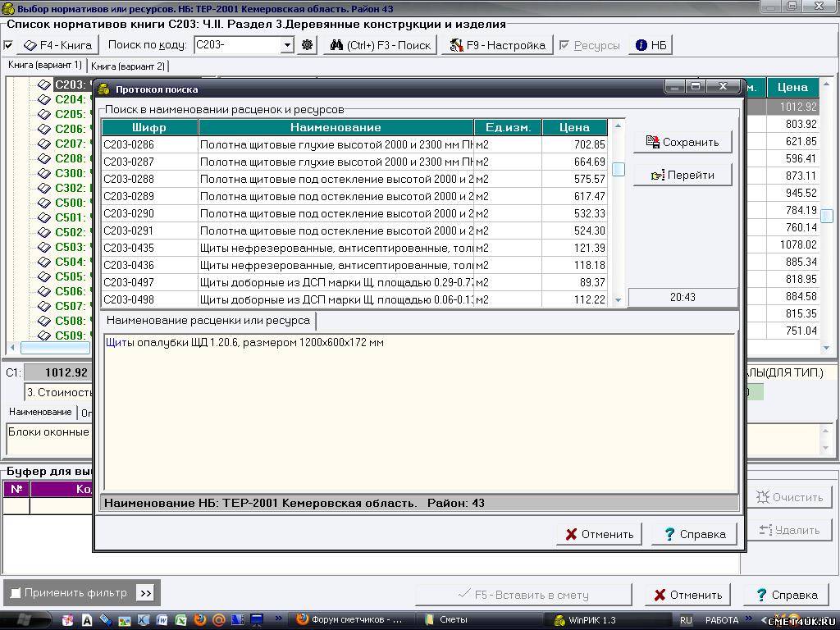Click RU language indicator in tray
This screenshot has height=630, width=840.
tap(686, 620)
